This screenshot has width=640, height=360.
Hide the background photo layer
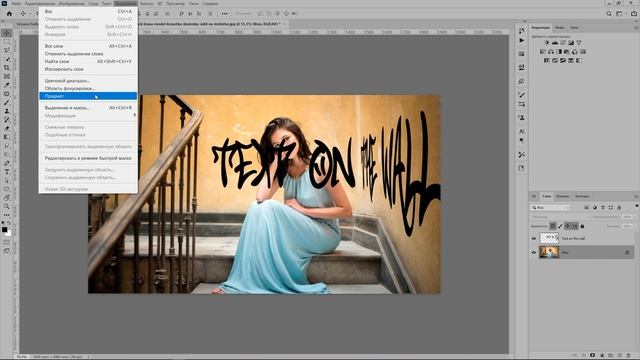(533, 253)
